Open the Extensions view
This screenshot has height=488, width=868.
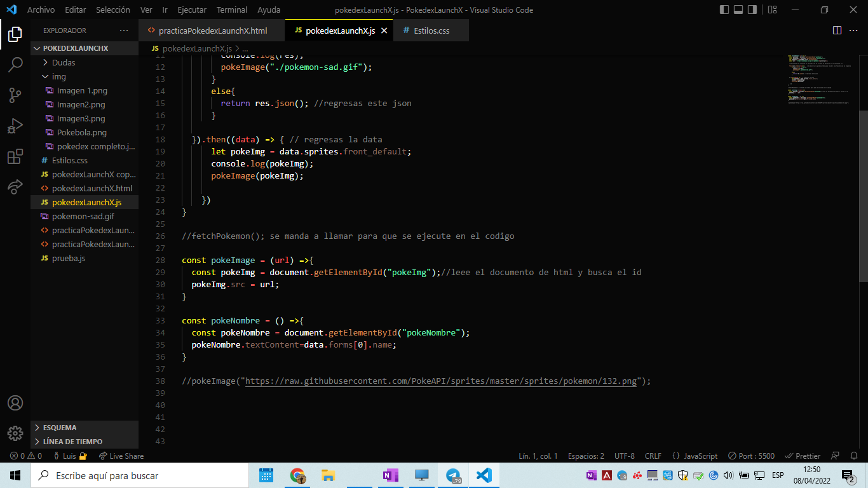[x=15, y=155]
